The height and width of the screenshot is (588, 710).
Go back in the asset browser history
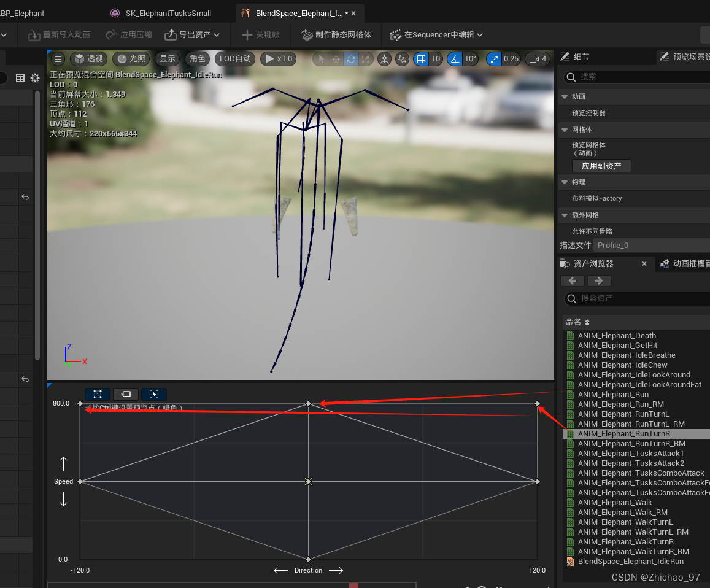point(573,281)
